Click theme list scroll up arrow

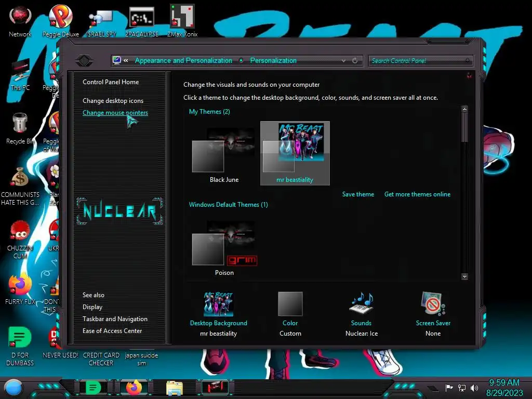pos(465,109)
